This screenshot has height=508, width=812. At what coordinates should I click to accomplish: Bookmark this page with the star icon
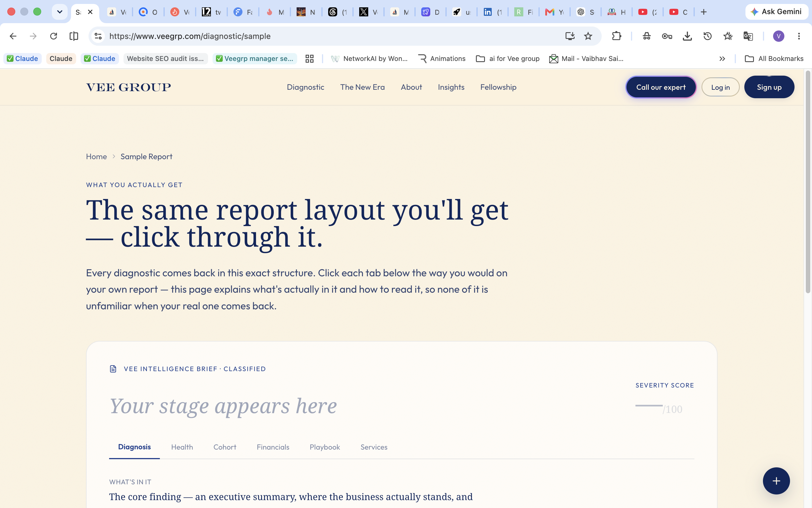[588, 36]
